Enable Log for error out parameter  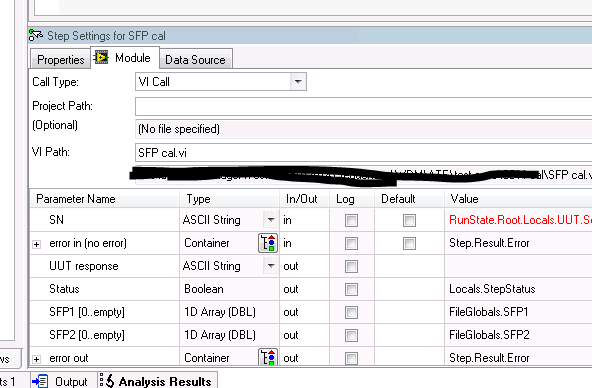[351, 358]
